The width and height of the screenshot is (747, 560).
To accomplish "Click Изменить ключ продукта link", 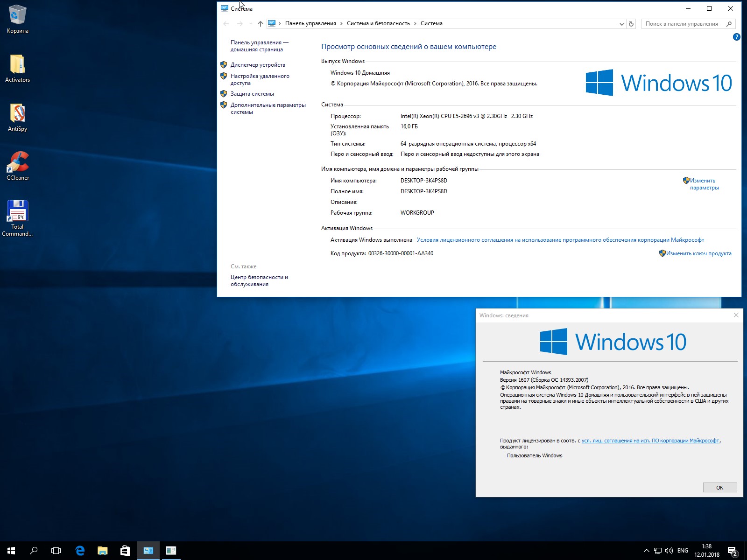I will [x=698, y=253].
